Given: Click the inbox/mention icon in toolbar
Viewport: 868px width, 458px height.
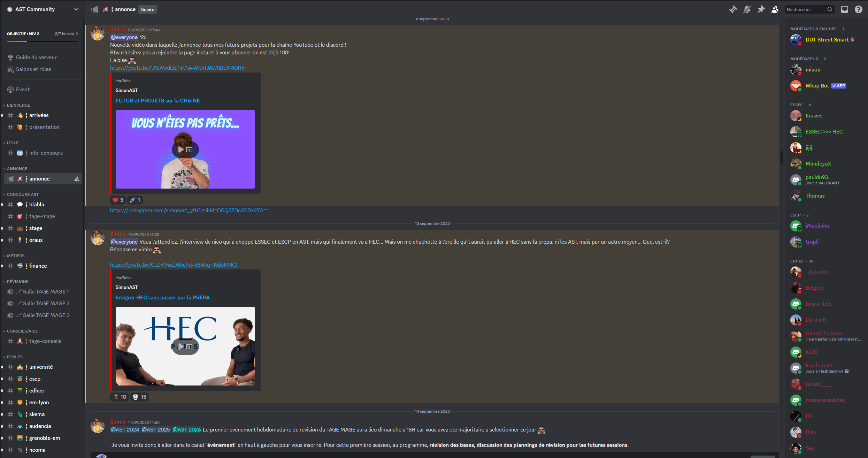Looking at the screenshot, I should coord(844,9).
